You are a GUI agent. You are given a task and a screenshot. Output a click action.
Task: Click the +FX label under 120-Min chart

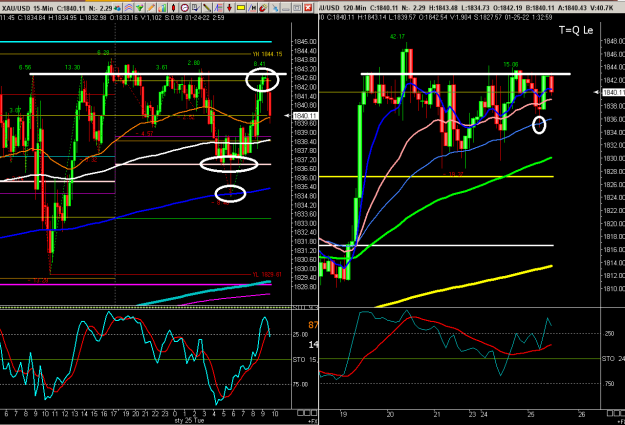621,421
